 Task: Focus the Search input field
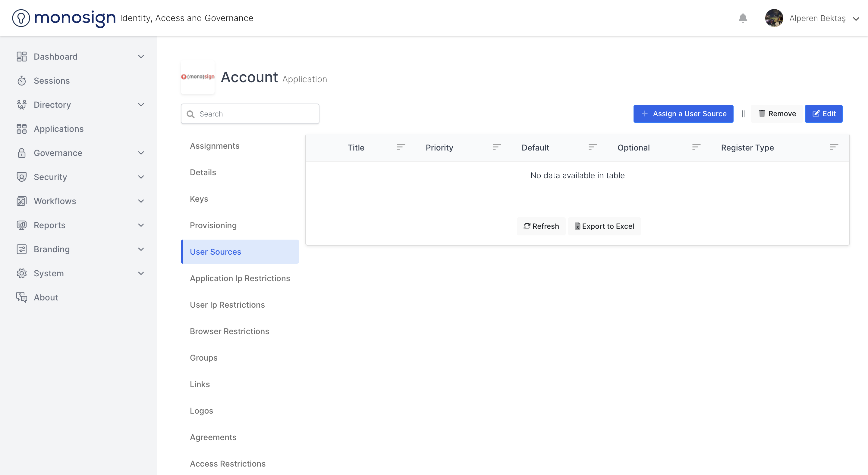[250, 114]
